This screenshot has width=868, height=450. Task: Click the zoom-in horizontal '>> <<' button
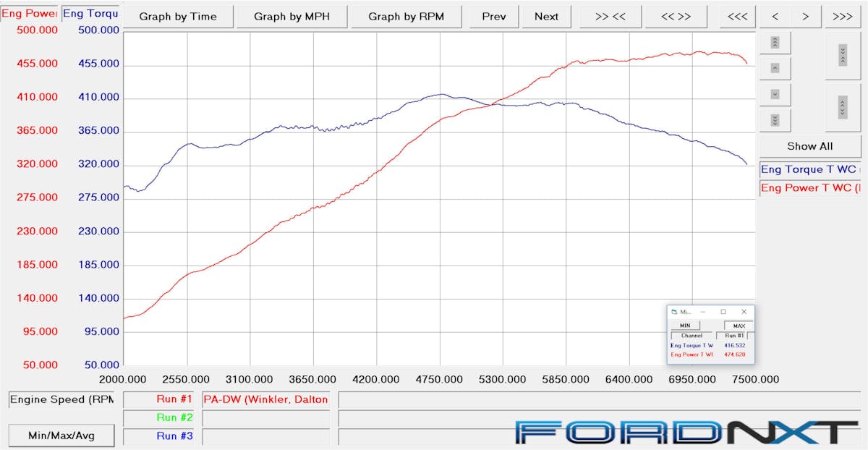tap(610, 16)
